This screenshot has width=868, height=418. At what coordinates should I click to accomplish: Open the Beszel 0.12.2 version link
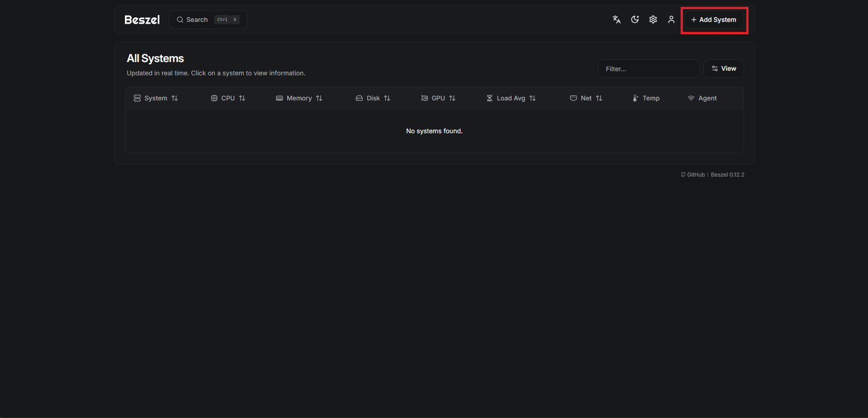[728, 175]
